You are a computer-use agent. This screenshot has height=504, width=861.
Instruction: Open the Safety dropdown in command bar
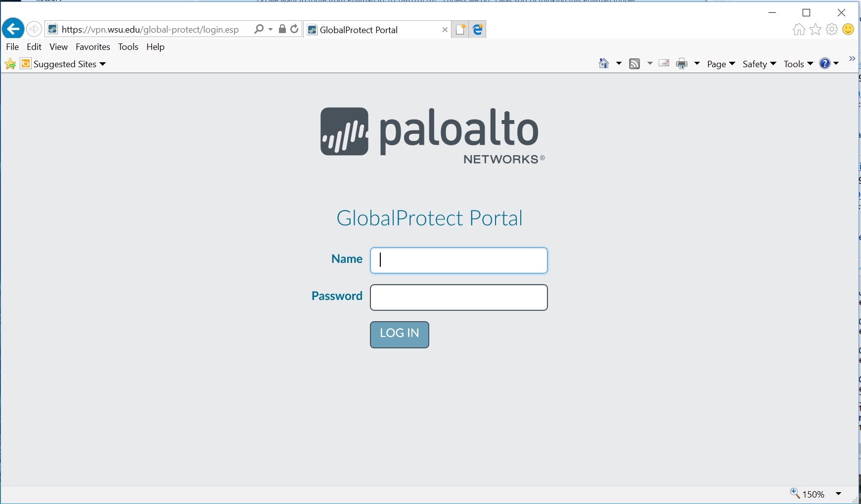point(759,64)
